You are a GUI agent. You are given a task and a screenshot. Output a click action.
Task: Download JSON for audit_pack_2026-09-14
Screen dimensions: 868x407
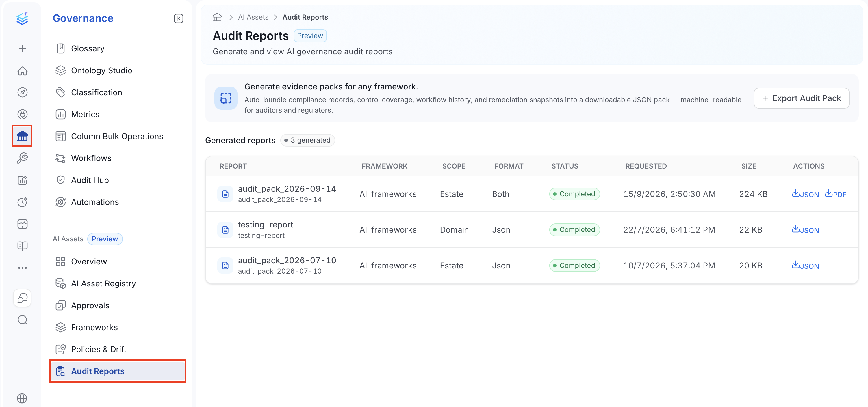(x=805, y=194)
